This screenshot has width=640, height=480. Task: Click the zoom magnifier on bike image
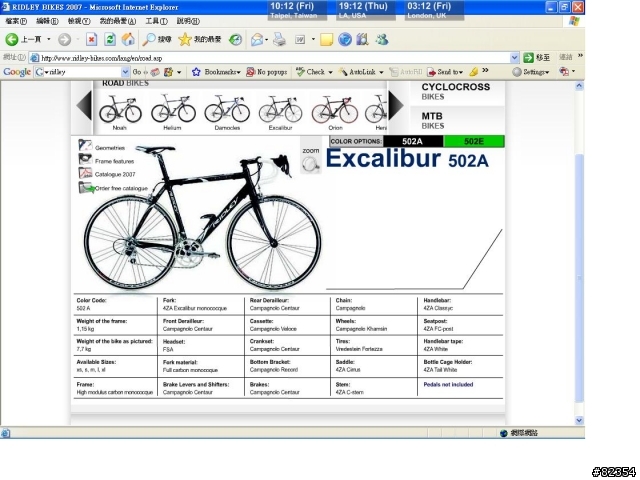pos(311,164)
